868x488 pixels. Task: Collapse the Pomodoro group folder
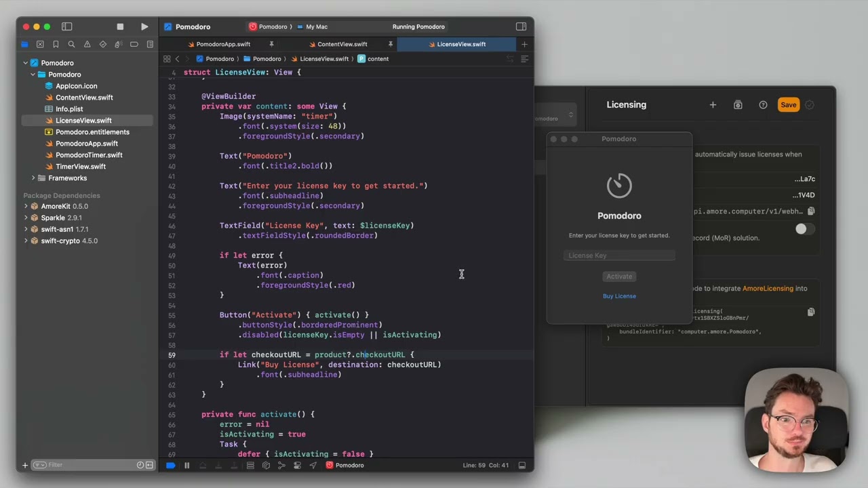pyautogui.click(x=33, y=75)
